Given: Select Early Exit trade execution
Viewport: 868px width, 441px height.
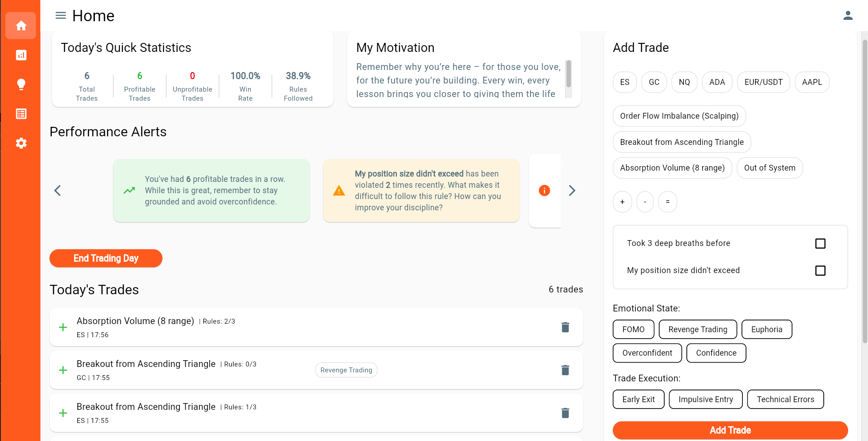Looking at the screenshot, I should (x=638, y=399).
